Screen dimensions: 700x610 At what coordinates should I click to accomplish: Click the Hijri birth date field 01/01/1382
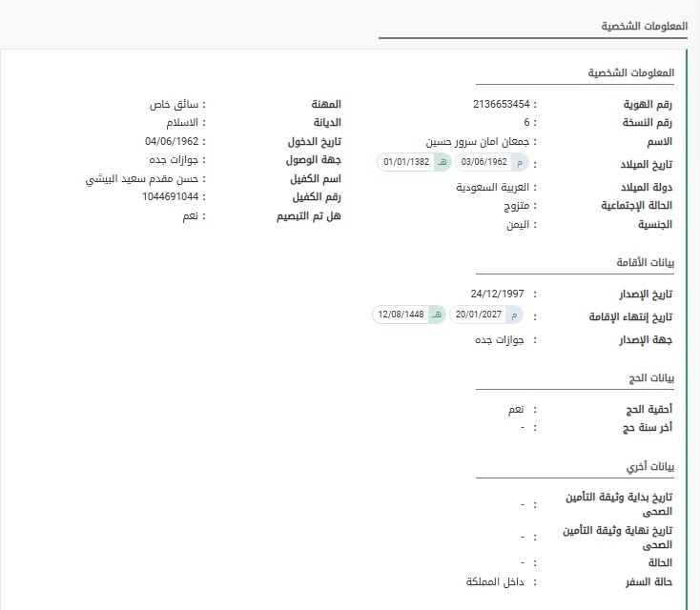coord(406,163)
